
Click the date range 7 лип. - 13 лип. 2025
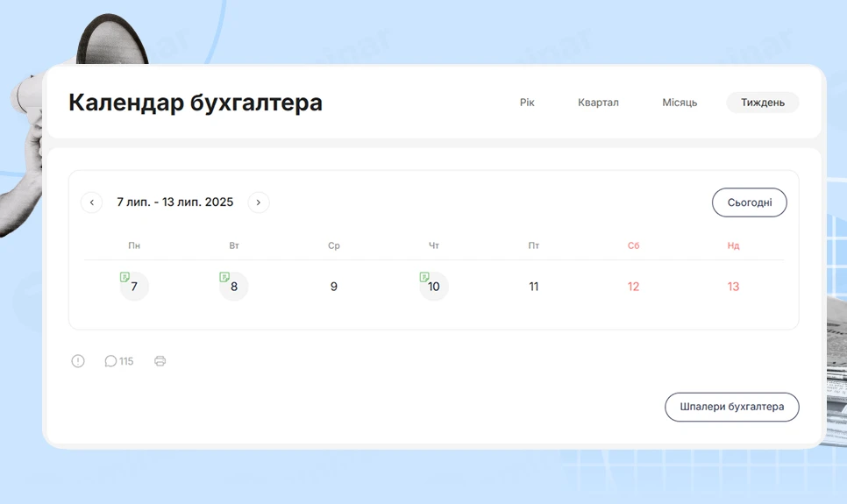175,202
